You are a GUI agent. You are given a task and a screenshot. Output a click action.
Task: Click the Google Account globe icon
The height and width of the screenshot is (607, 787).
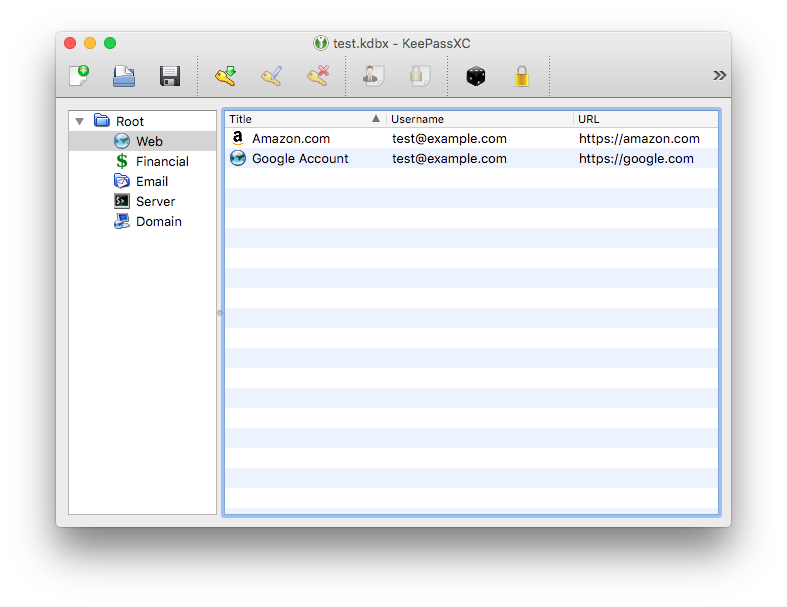(x=238, y=158)
